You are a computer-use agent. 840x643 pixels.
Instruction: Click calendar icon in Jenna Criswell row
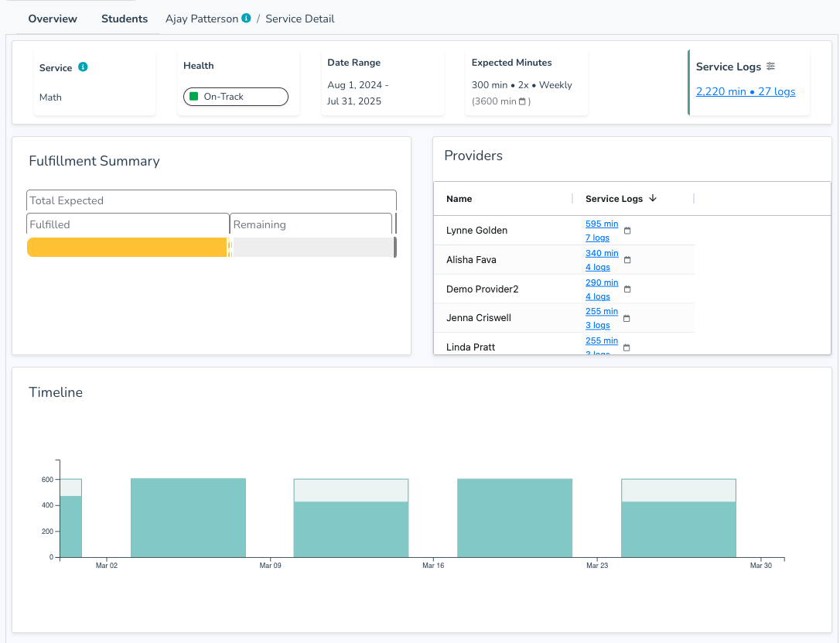[x=627, y=318]
